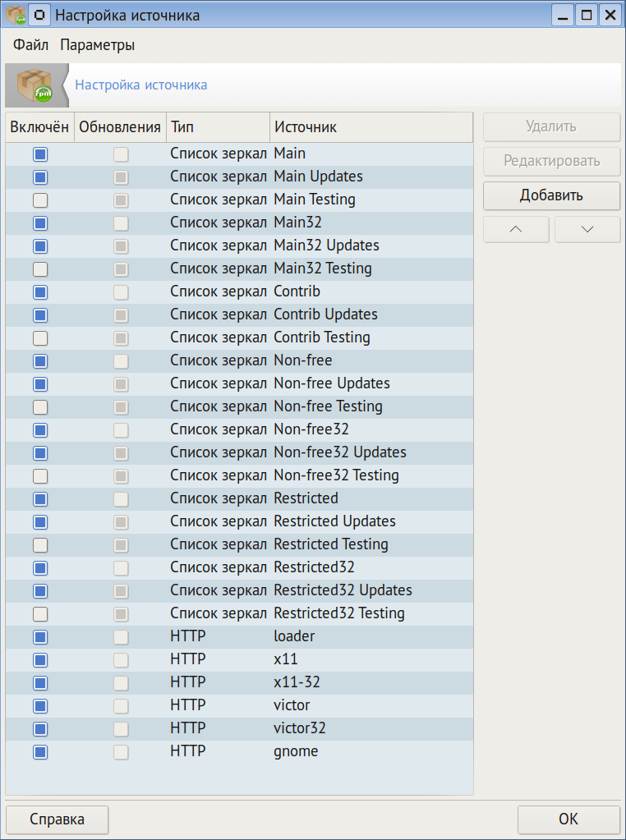The height and width of the screenshot is (840, 626).
Task: Disable the loader HTTP source
Action: point(40,637)
